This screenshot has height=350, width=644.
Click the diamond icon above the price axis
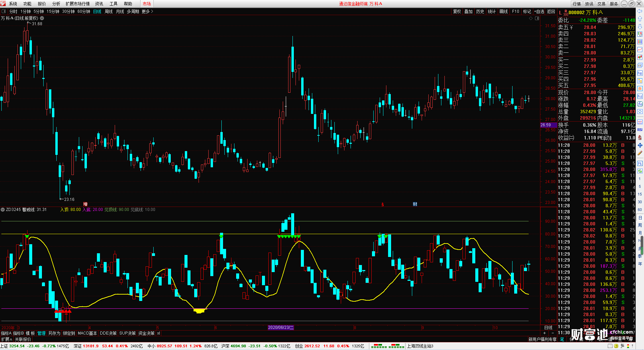[x=531, y=18]
